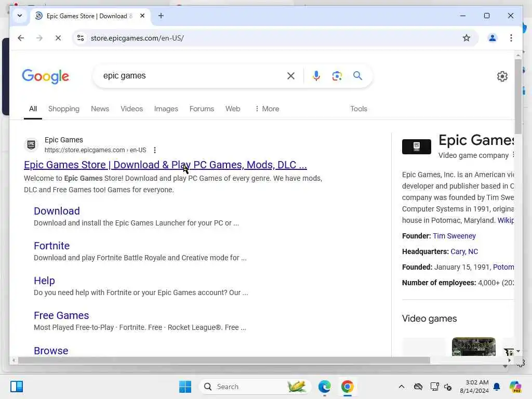Screen dimensions: 532x399
Task: Open Google quick settings gear
Action: 502,76
